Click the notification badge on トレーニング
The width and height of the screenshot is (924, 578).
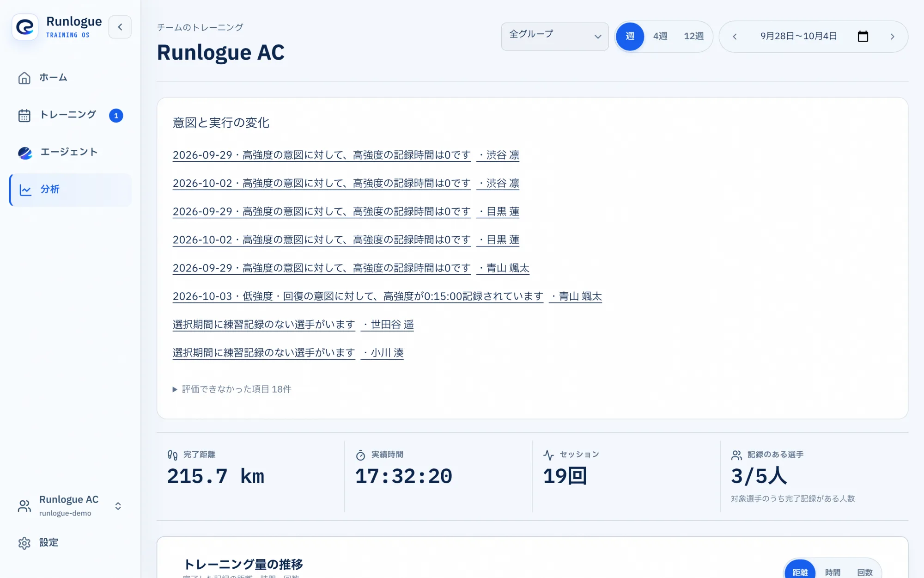116,116
